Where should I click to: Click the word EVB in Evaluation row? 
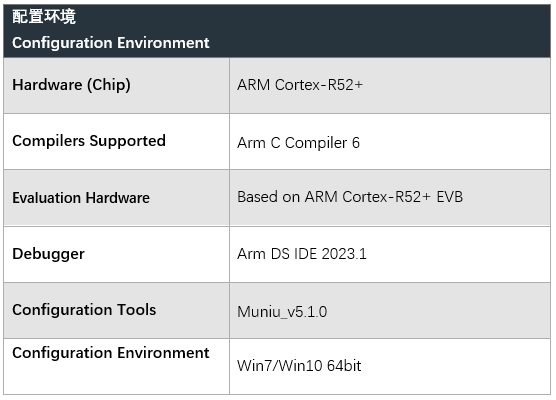pyautogui.click(x=450, y=197)
